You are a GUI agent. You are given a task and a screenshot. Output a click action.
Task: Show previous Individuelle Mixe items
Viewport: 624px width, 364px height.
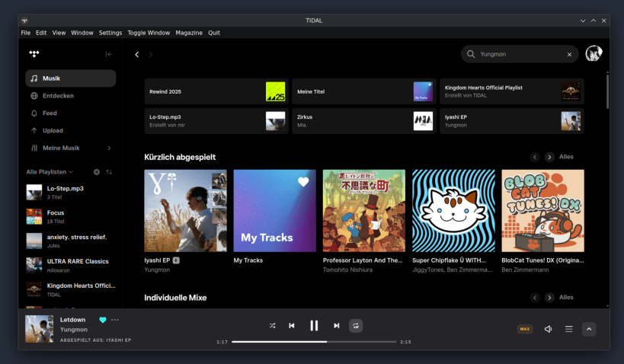pos(535,298)
